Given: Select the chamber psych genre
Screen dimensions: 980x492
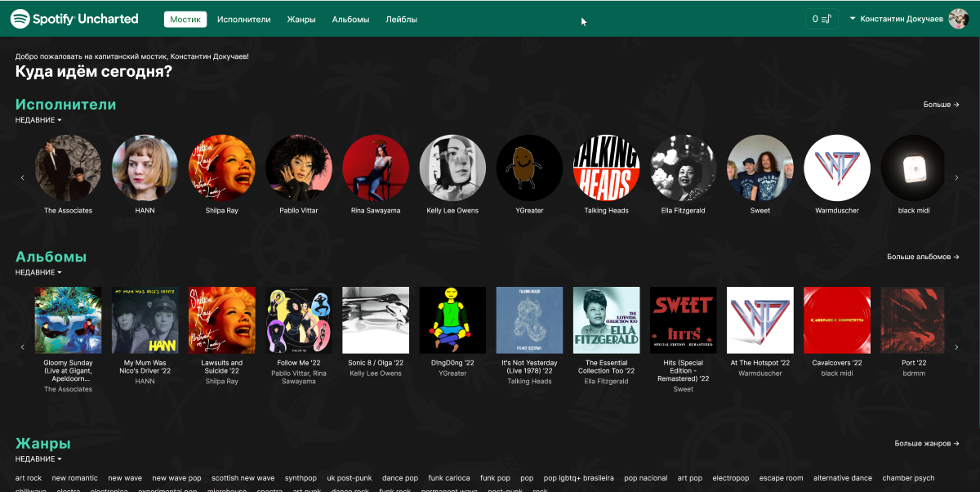Looking at the screenshot, I should (x=908, y=478).
